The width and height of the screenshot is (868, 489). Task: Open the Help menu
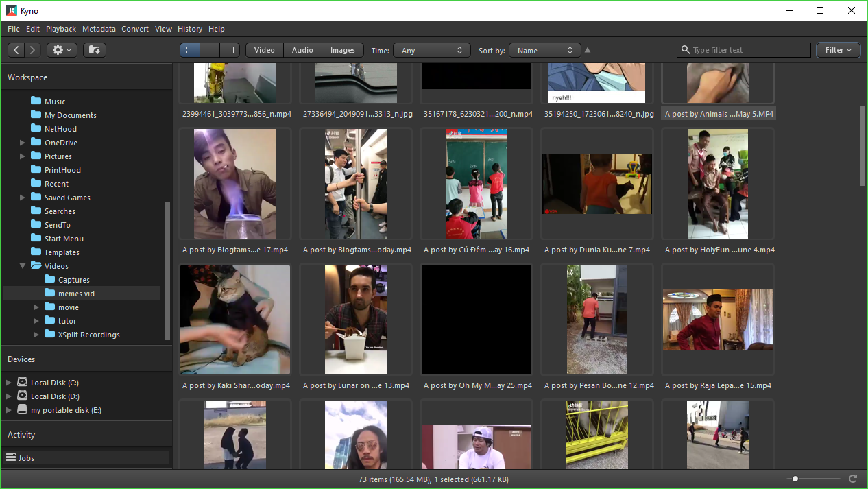tap(217, 29)
